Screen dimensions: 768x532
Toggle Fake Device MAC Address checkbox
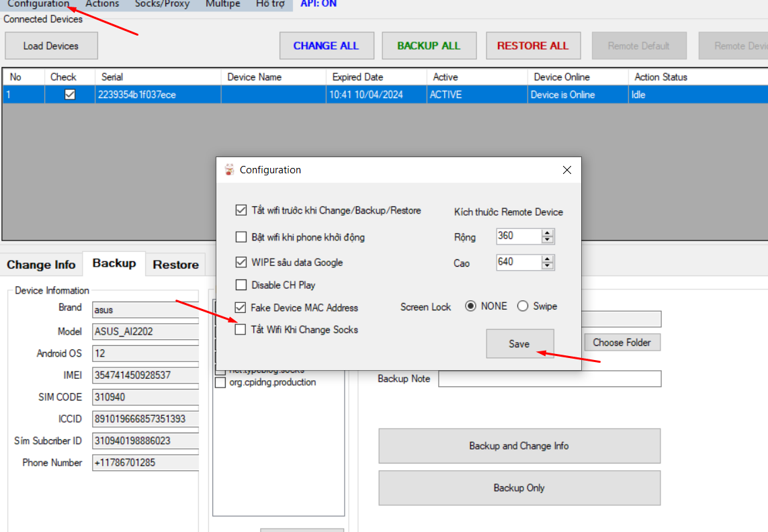click(241, 308)
